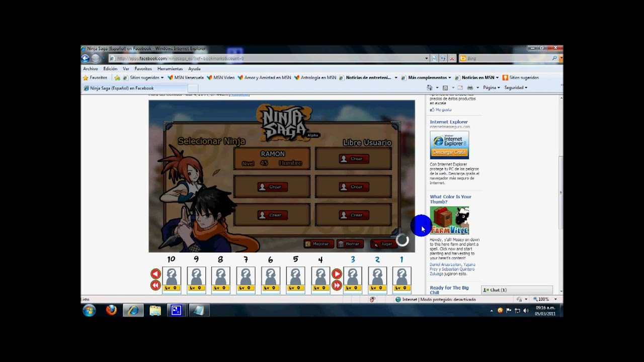This screenshot has height=362, width=644.
Task: Open Windows Explorer folder in taskbar
Action: pos(155,310)
